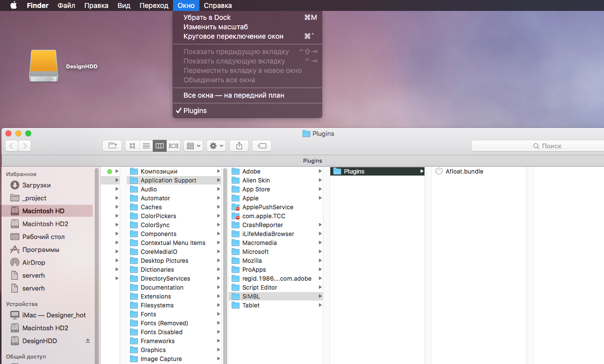Viewport: 604px width, 364px height.
Task: Expand the Композиции folder arrow
Action: pos(219,171)
